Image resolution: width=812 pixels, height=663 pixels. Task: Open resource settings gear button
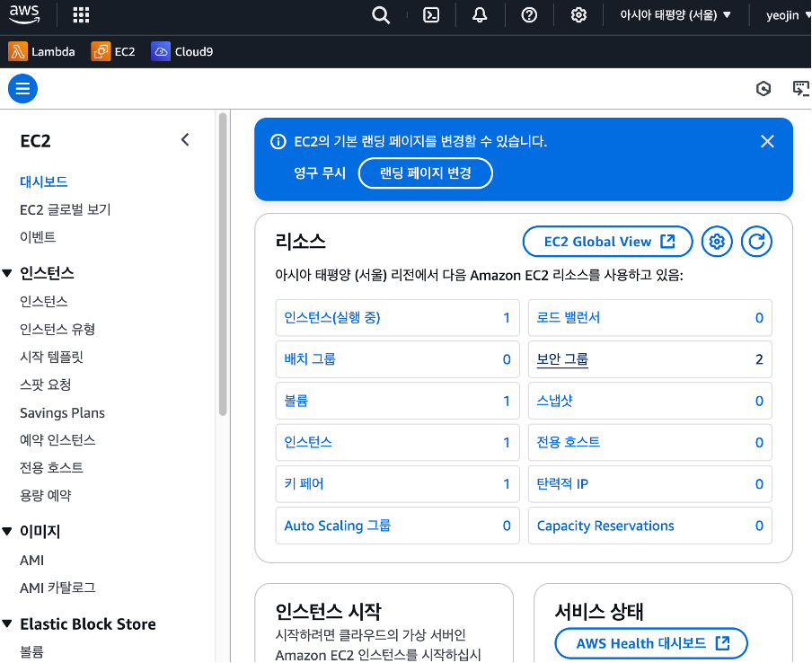click(717, 242)
